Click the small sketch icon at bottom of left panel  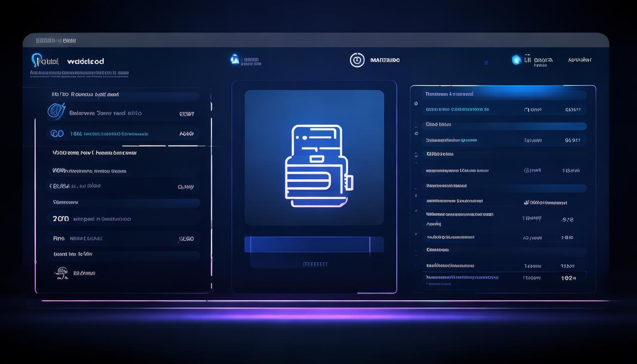click(62, 273)
